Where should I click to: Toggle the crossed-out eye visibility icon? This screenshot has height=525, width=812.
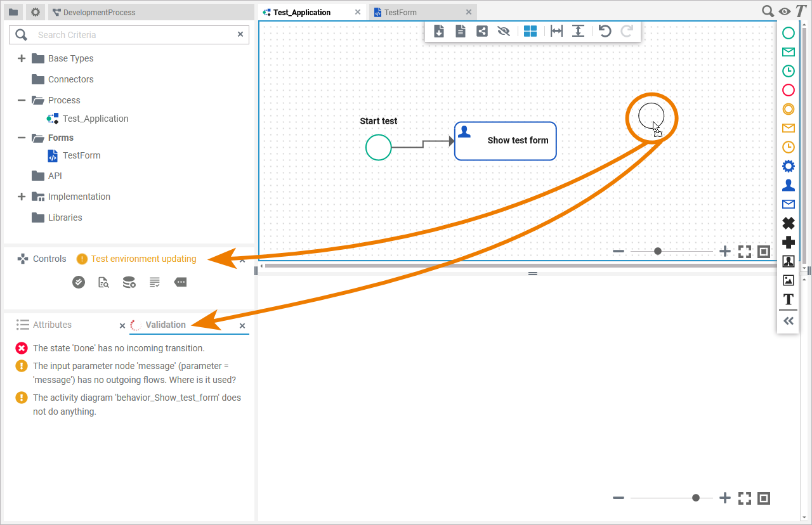point(504,31)
